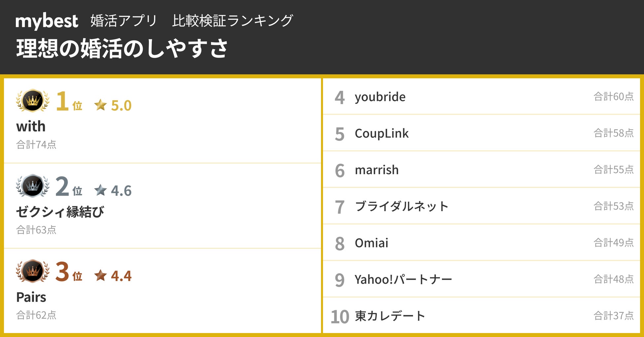The width and height of the screenshot is (644, 337).
Task: Click the gold crown badge for 1st place
Action: tap(33, 101)
